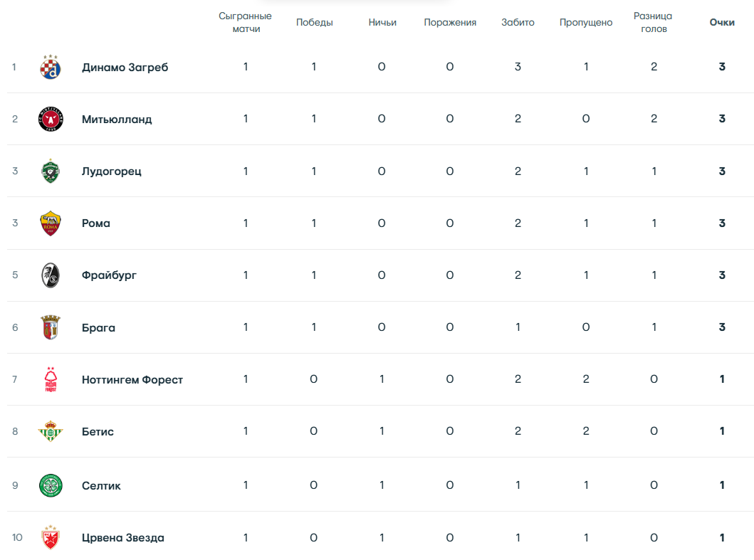Click the Пропущено column header
The height and width of the screenshot is (560, 754).
coord(586,22)
